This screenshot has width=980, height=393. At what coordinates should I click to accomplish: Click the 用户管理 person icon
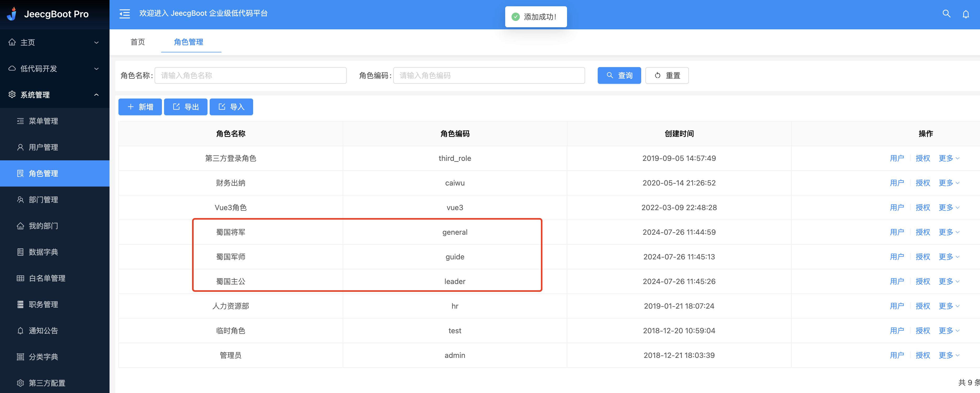pos(20,147)
